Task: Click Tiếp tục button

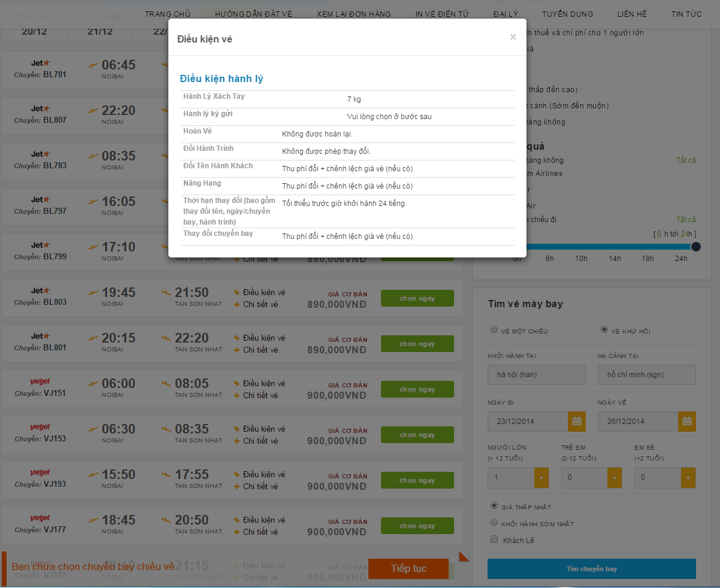Action: coord(409,568)
